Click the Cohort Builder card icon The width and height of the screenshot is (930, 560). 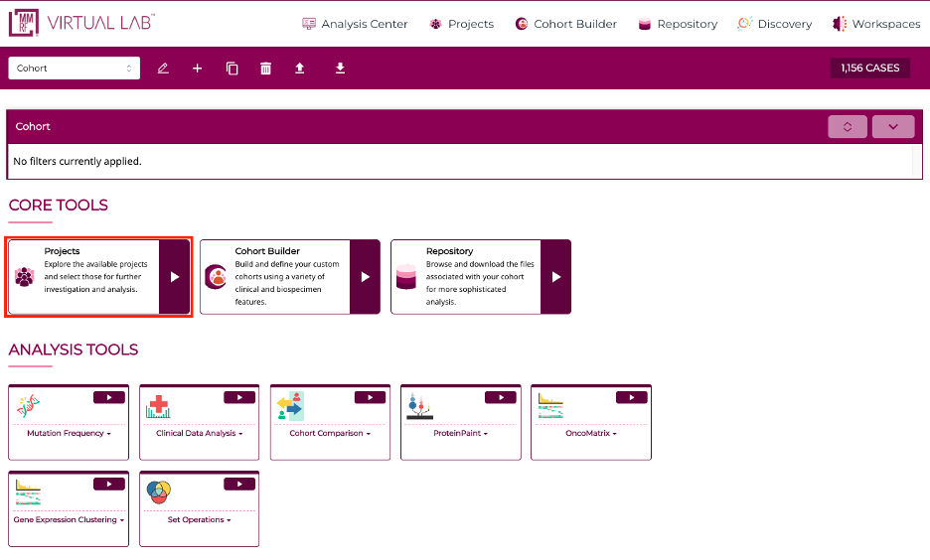[x=216, y=277]
